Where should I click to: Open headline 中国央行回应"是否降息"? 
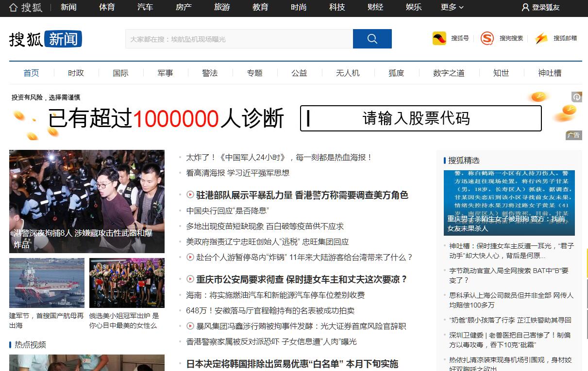[227, 211]
